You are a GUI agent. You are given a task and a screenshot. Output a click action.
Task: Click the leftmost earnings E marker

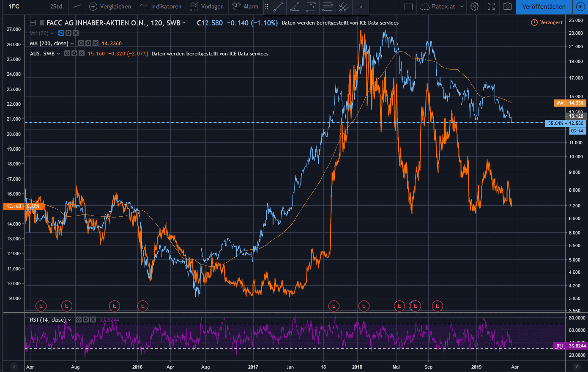point(41,306)
